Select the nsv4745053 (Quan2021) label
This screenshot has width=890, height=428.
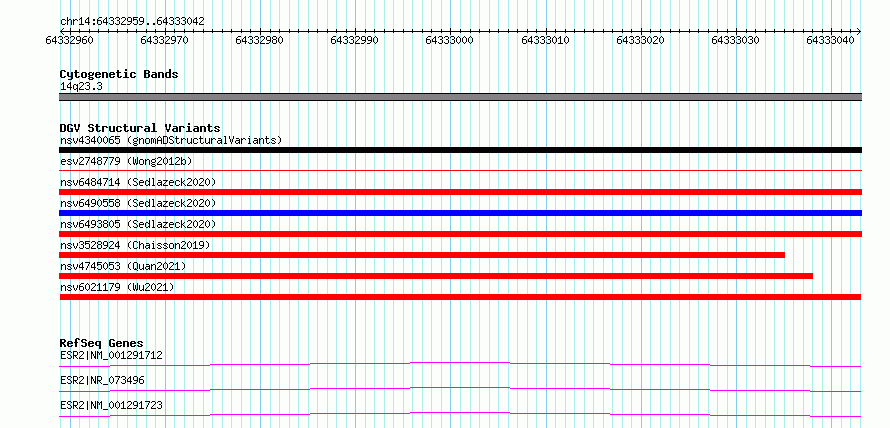point(123,266)
